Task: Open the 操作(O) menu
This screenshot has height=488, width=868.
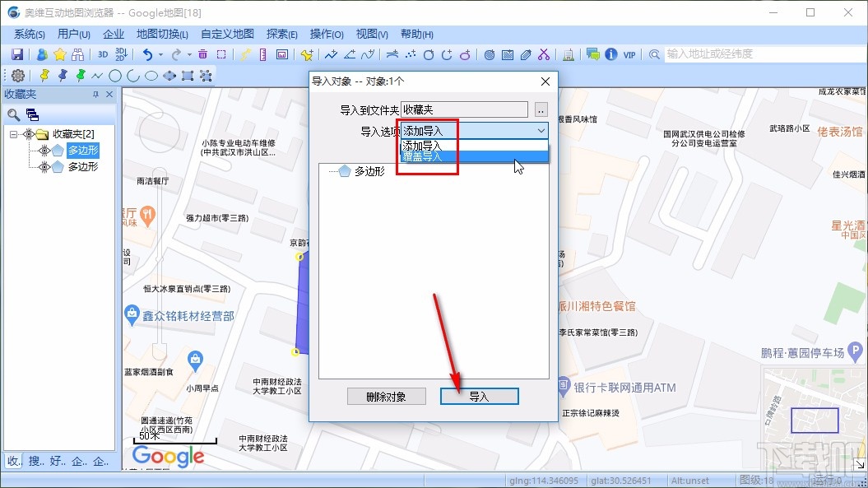Action: coord(326,34)
